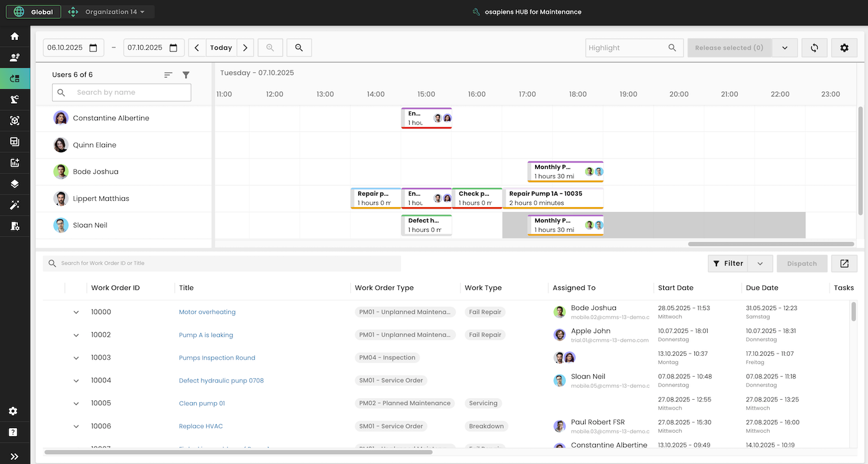The height and width of the screenshot is (464, 868).
Task: Open the calendar picker for the start date
Action: tap(94, 47)
